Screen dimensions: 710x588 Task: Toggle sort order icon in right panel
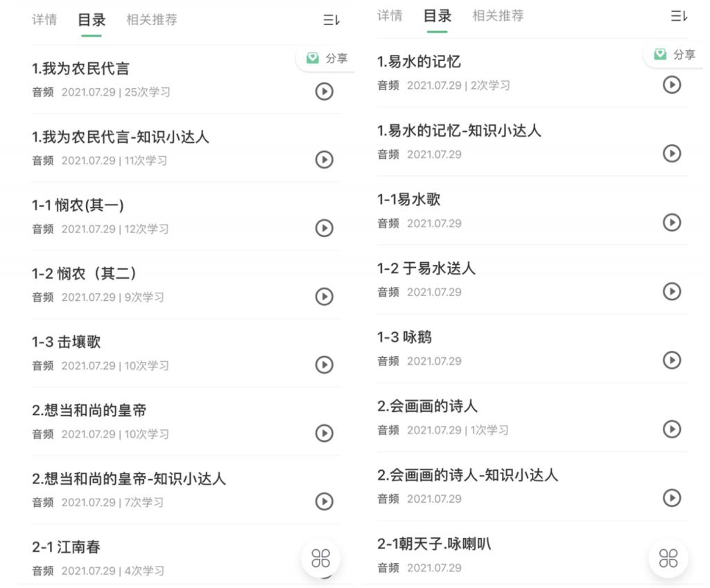coord(679,17)
